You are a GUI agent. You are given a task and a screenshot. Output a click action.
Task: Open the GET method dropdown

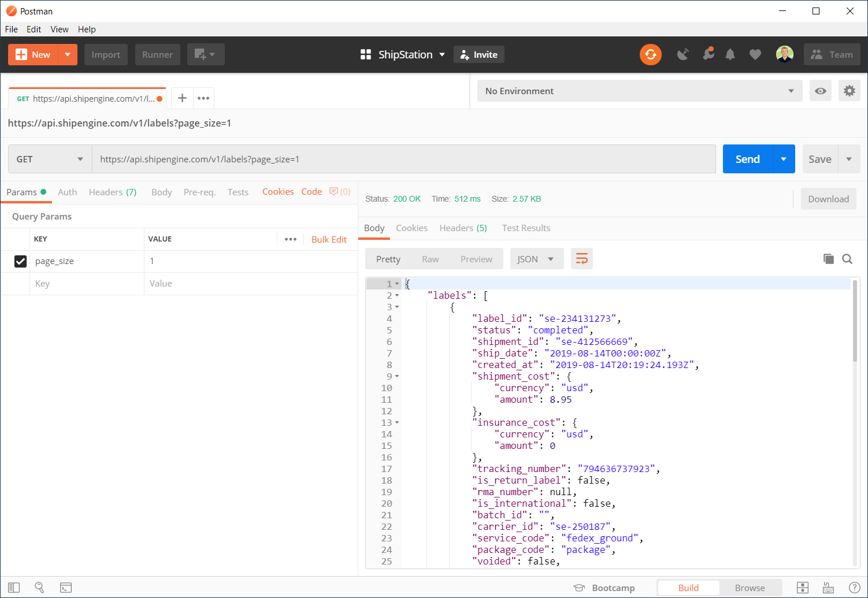click(x=50, y=159)
